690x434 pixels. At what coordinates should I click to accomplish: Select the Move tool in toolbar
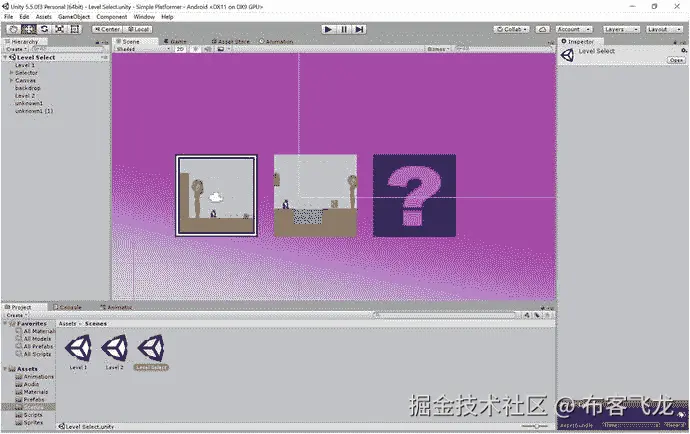29,29
